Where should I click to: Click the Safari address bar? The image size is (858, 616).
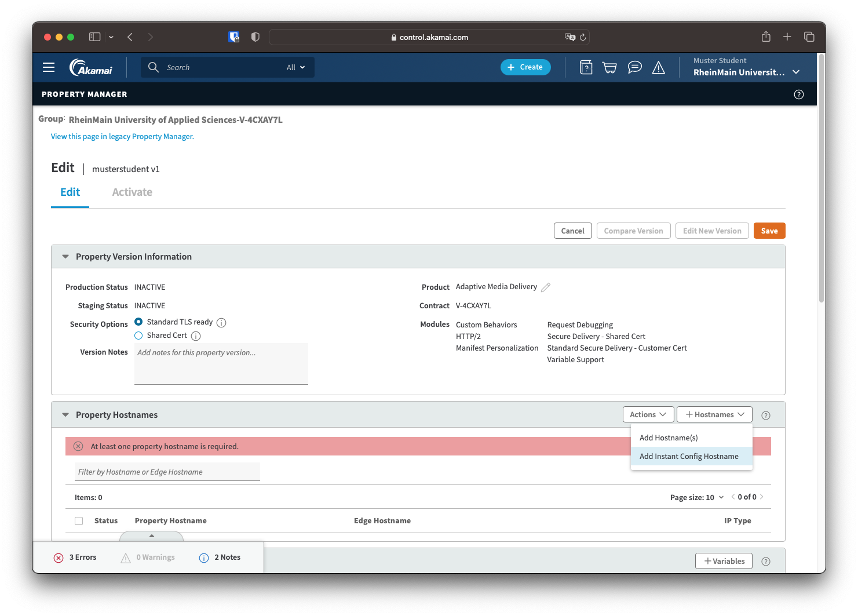pyautogui.click(x=429, y=37)
